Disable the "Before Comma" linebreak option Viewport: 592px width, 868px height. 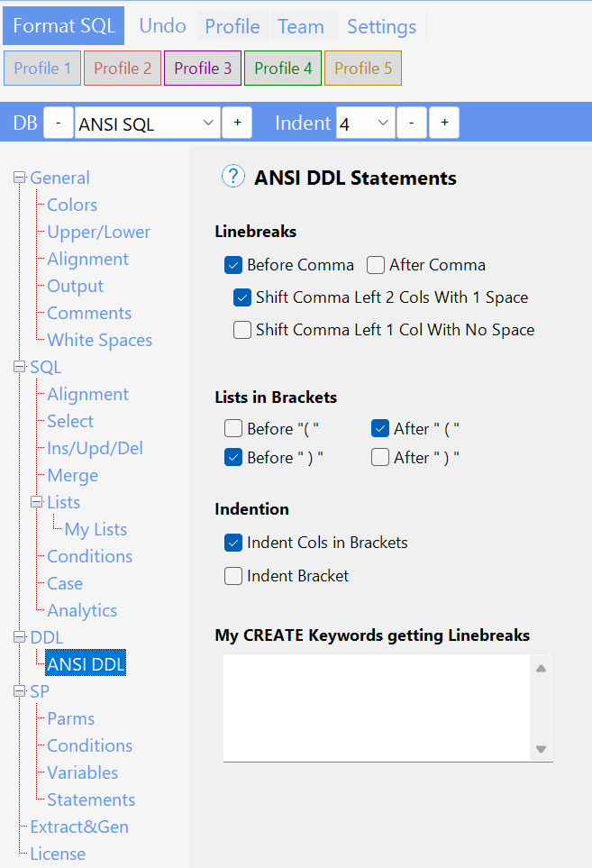coord(233,265)
